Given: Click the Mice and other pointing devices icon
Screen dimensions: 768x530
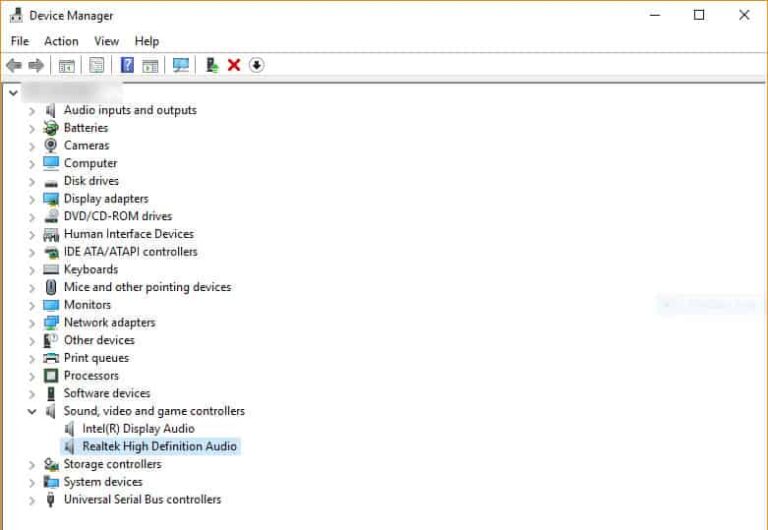Looking at the screenshot, I should click(x=51, y=287).
